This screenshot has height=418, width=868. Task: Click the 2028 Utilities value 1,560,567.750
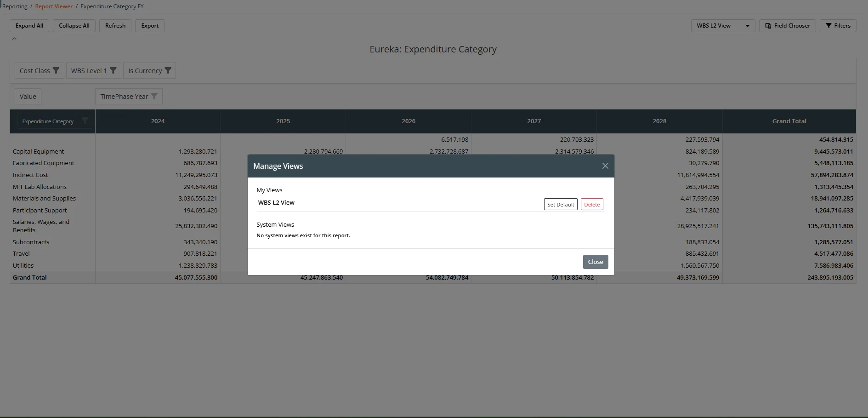tap(700, 265)
